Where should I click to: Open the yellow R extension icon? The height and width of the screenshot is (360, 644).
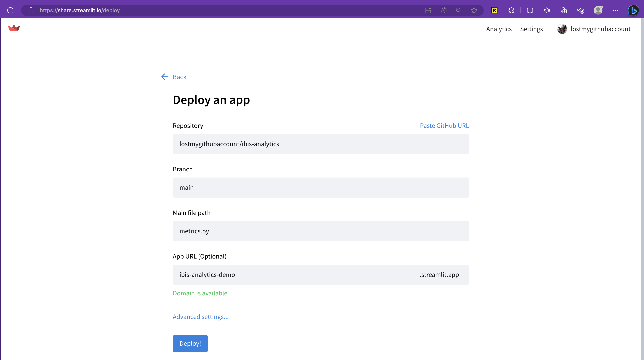click(494, 10)
